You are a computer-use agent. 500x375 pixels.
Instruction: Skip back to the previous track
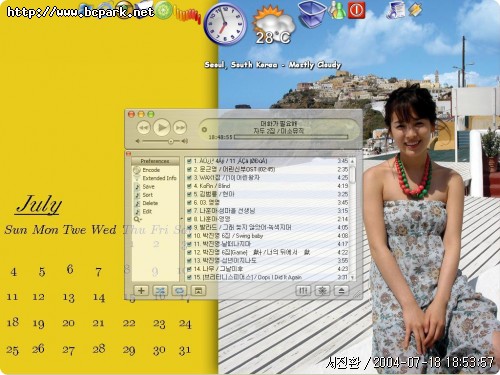[144, 128]
